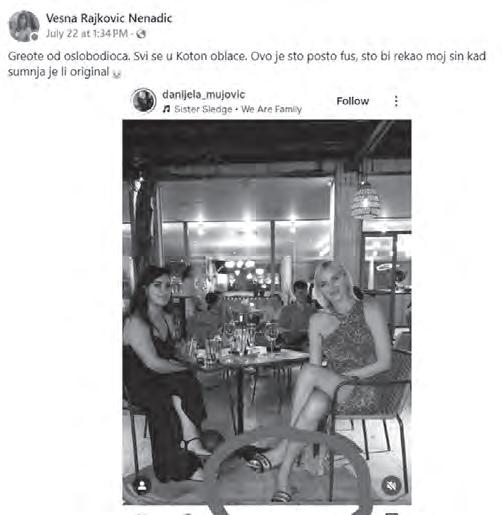Open the July 22 at 1:34 PM timestamp
This screenshot has width=502, height=515.
[87, 34]
